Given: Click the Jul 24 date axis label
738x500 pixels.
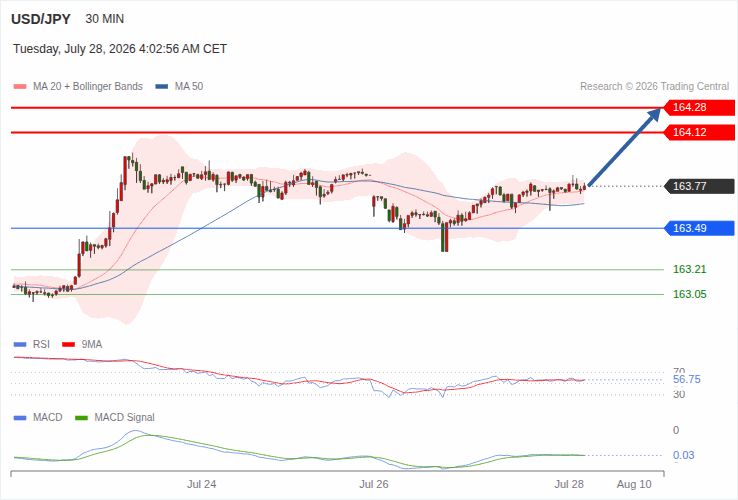Looking at the screenshot, I should [201, 484].
